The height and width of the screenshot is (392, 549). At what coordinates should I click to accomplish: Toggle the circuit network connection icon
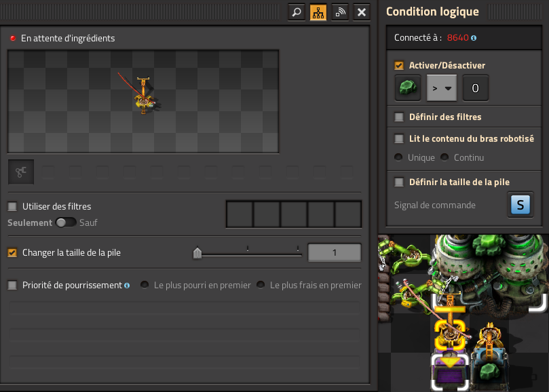click(318, 13)
